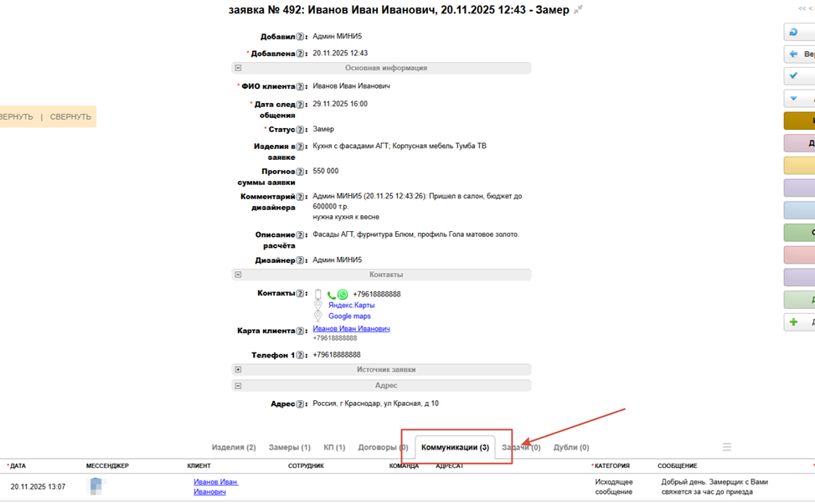Expand the Источник заявки section
Image resolution: width=815 pixels, height=504 pixels.
coord(238,369)
